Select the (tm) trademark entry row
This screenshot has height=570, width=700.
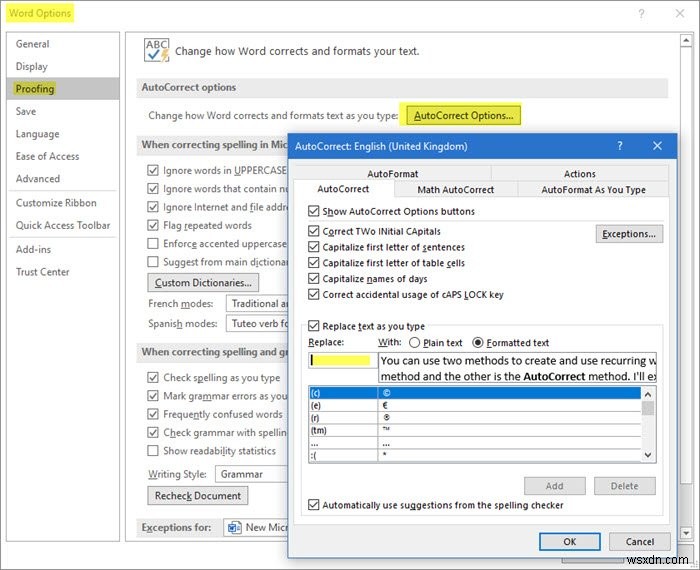(x=475, y=430)
